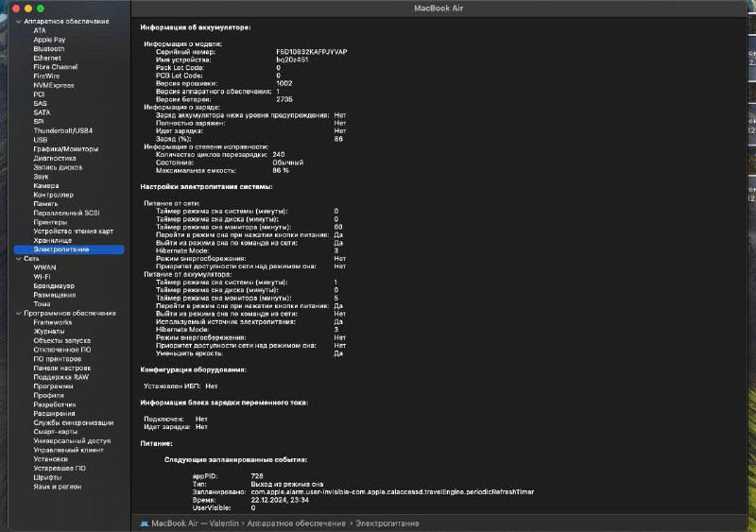Open the Расширения sidebar item

(x=54, y=413)
